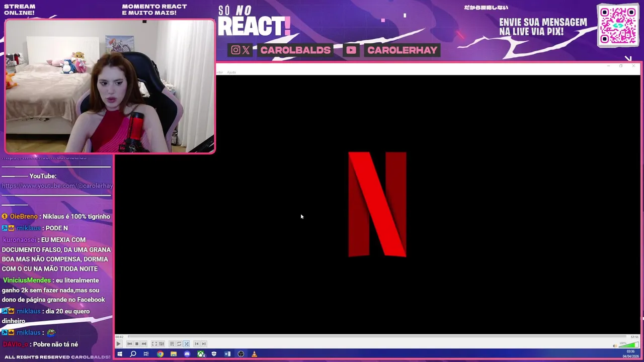Screen dimensions: 644x362
Task: Adjust the VLC volume slider
Action: (628, 345)
